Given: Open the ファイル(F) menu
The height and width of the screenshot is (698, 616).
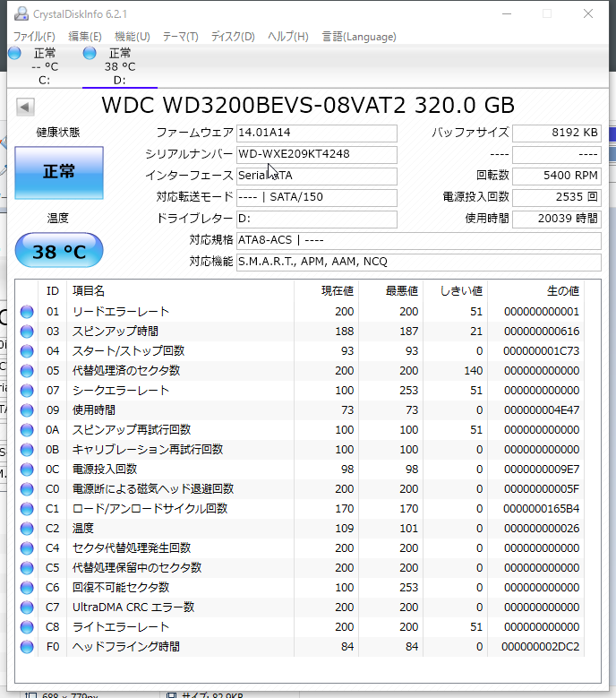Looking at the screenshot, I should click(x=34, y=37).
